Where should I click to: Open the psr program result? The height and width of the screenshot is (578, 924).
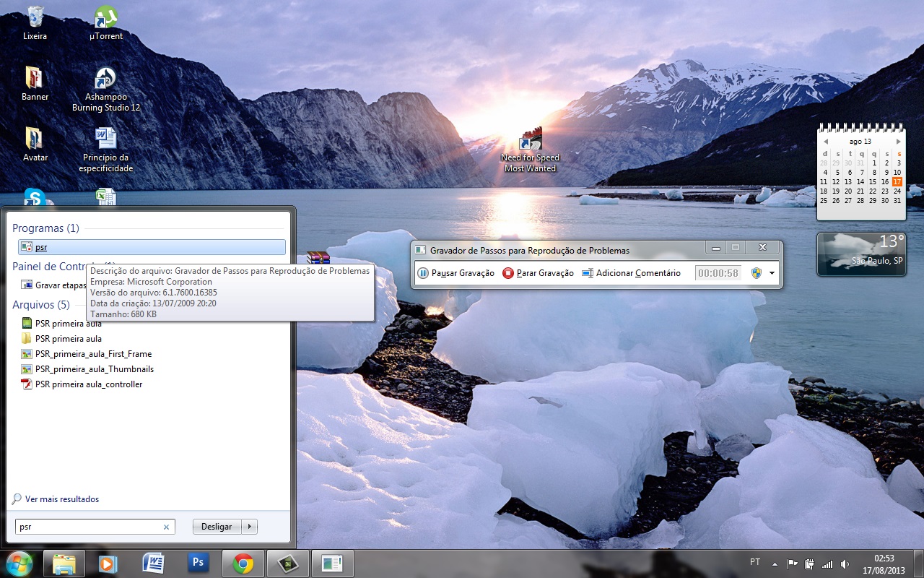coord(152,247)
